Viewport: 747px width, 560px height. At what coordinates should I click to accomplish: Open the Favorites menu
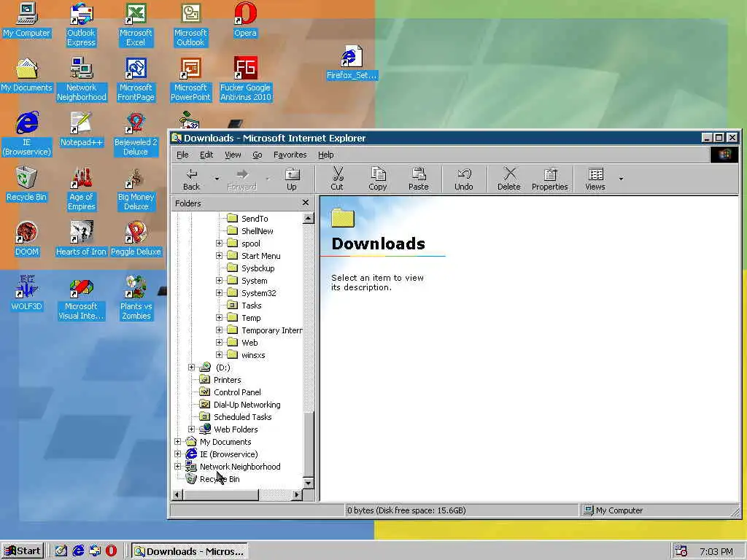(290, 155)
